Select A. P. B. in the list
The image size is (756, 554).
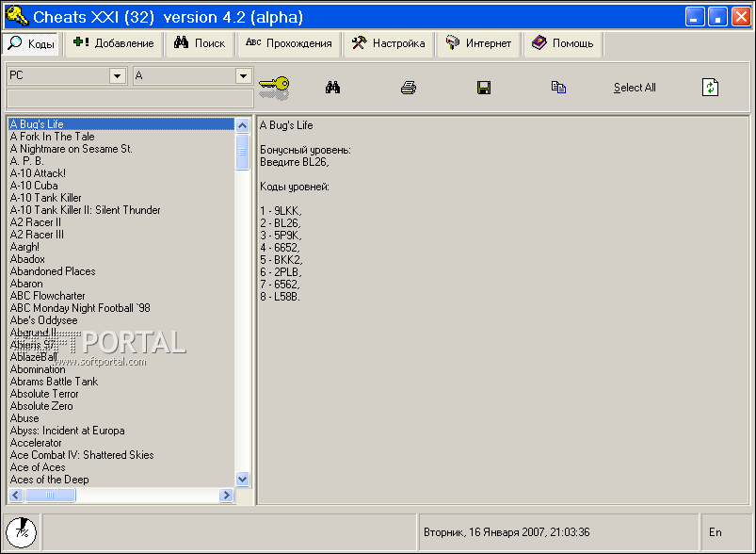point(121,161)
